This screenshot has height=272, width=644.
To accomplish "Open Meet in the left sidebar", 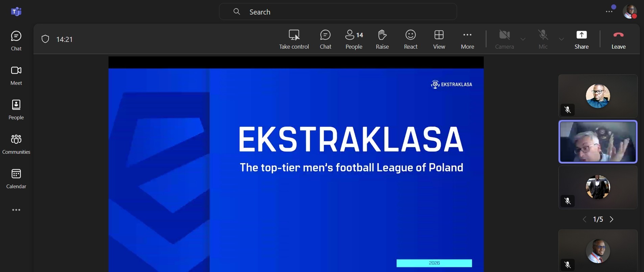I will point(16,75).
